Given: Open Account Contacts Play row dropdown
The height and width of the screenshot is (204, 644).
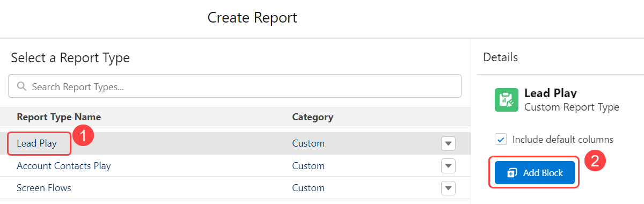Looking at the screenshot, I should (448, 166).
